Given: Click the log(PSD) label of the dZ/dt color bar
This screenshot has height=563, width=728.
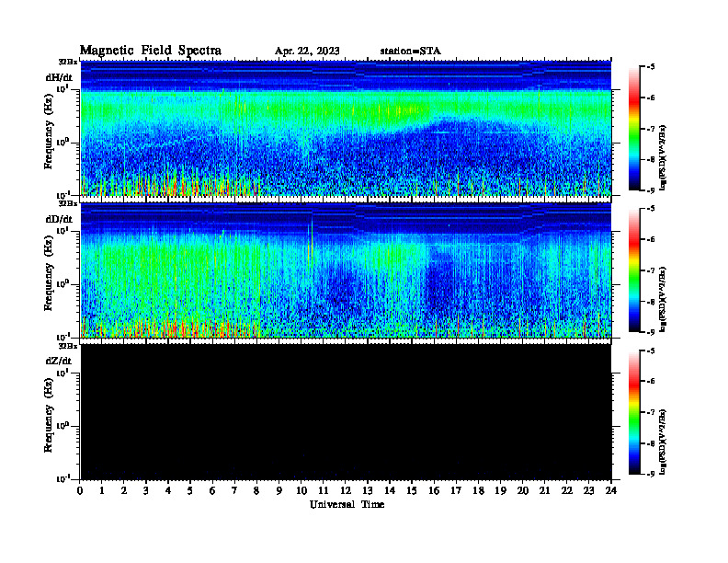Looking at the screenshot, I should tap(663, 442).
